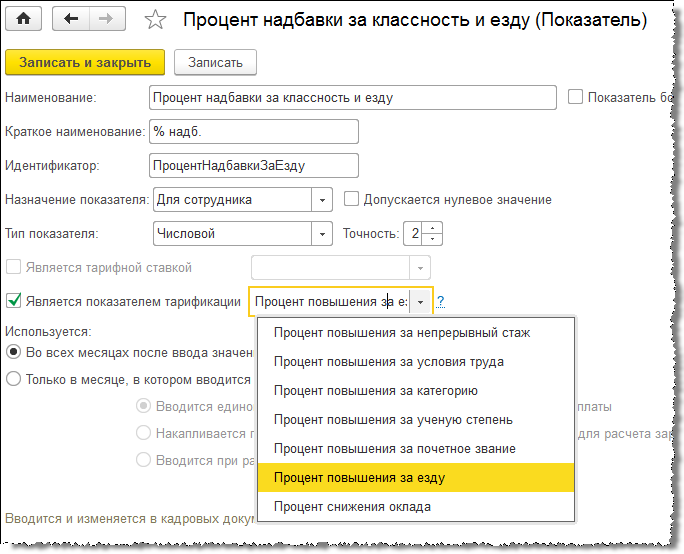The image size is (684, 554).
Task: Add to favorites with the star icon
Action: coord(155,20)
